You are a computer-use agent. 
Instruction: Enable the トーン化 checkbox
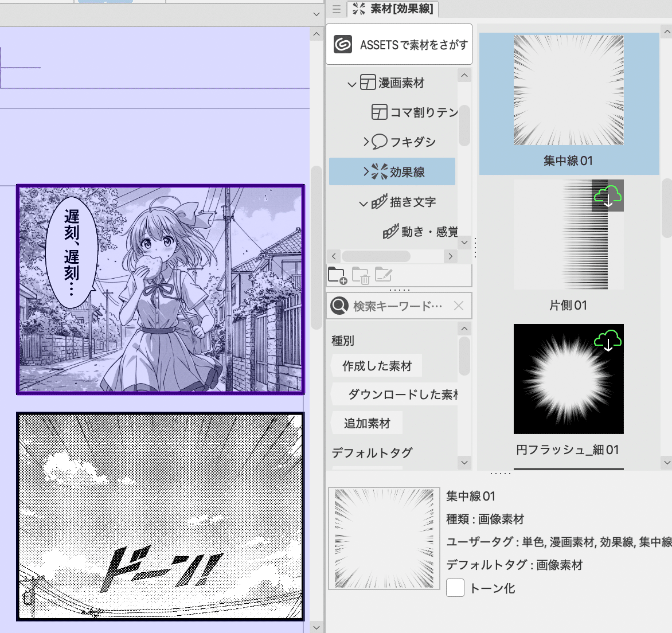click(x=455, y=588)
